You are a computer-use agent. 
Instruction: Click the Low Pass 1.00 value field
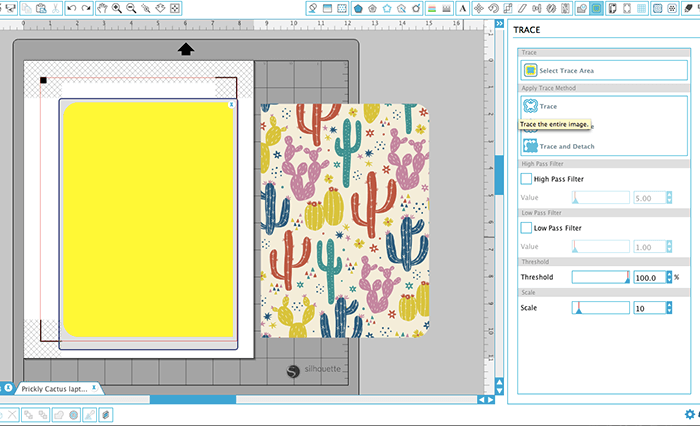pos(650,246)
